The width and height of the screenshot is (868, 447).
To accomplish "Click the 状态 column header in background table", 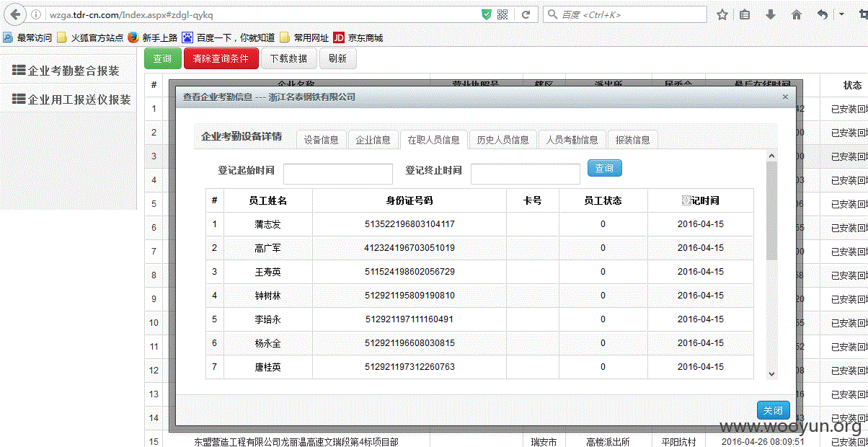I will coord(853,85).
